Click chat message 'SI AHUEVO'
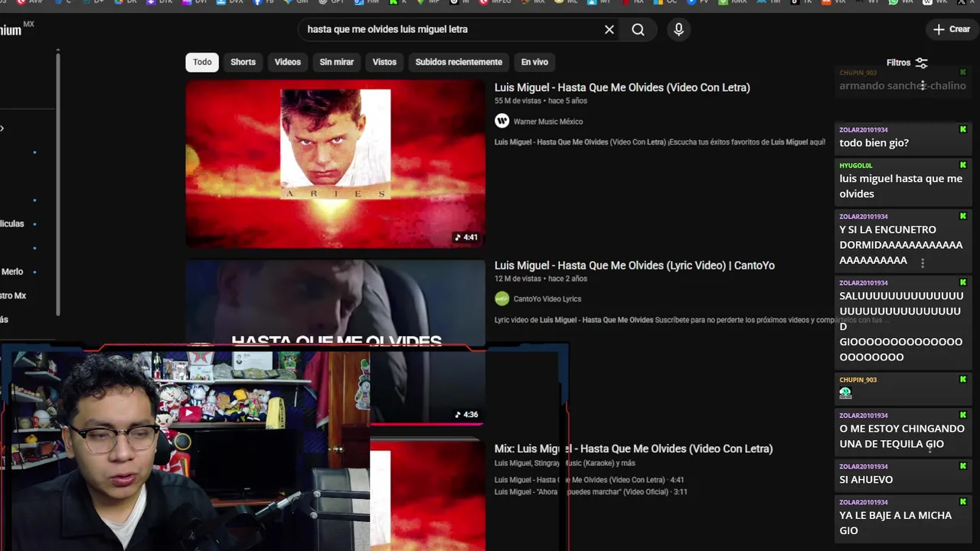This screenshot has height=551, width=980. [x=866, y=480]
